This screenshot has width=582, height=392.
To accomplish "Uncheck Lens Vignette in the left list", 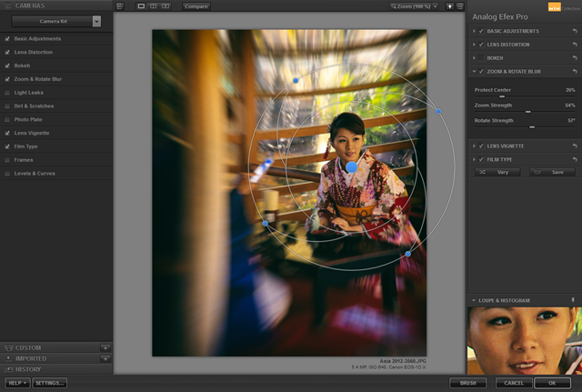I will point(8,133).
